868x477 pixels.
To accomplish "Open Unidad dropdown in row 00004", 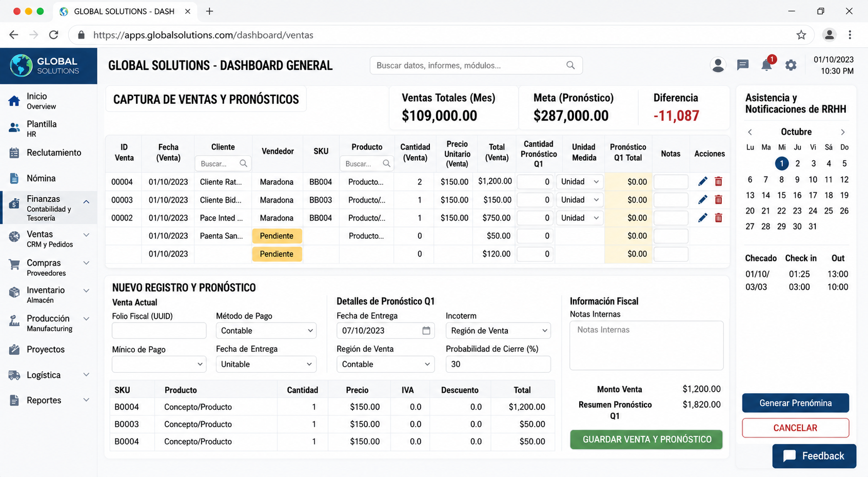I will click(580, 182).
